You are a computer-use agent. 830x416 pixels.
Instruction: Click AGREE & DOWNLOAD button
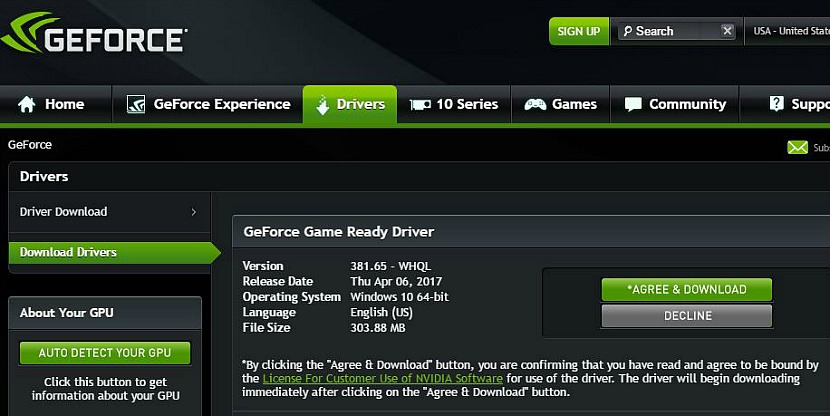click(687, 290)
